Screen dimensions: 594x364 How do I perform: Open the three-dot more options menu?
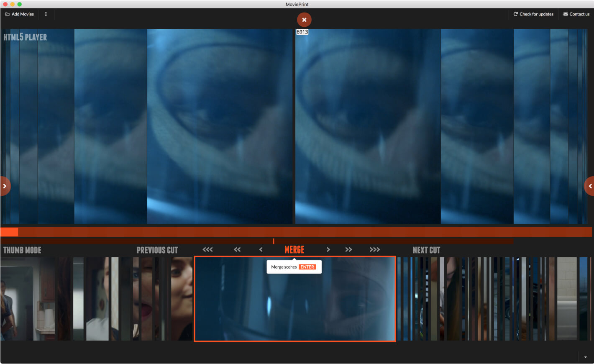(x=46, y=14)
